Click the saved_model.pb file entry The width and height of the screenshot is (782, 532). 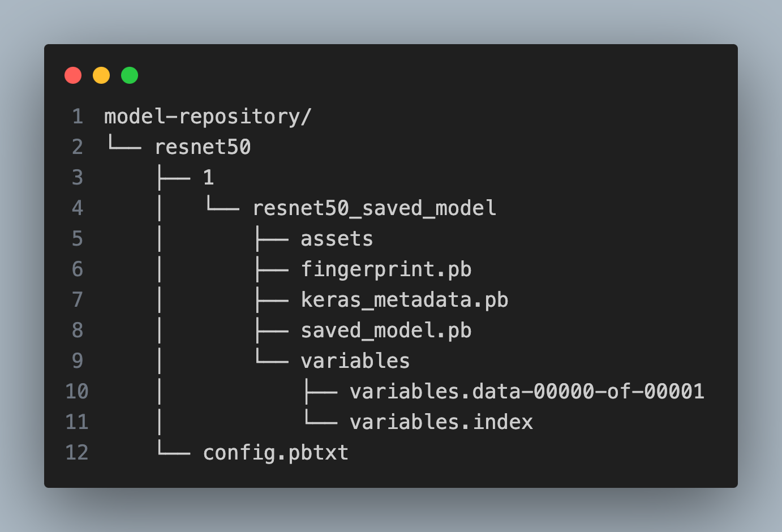pyautogui.click(x=386, y=331)
